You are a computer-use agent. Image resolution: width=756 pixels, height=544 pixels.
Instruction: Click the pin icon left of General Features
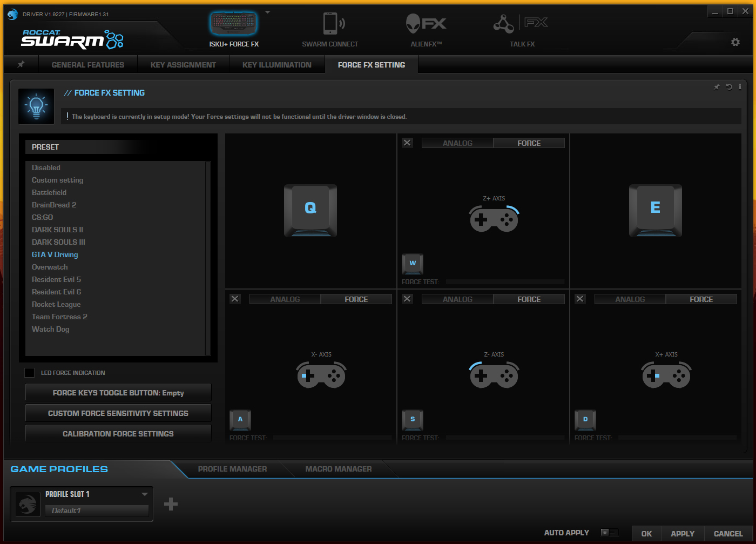tap(21, 64)
